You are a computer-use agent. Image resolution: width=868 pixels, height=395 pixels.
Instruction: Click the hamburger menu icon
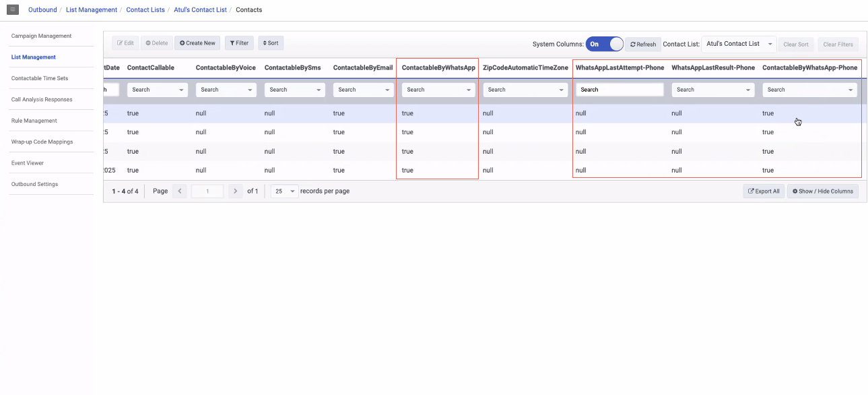coord(13,9)
